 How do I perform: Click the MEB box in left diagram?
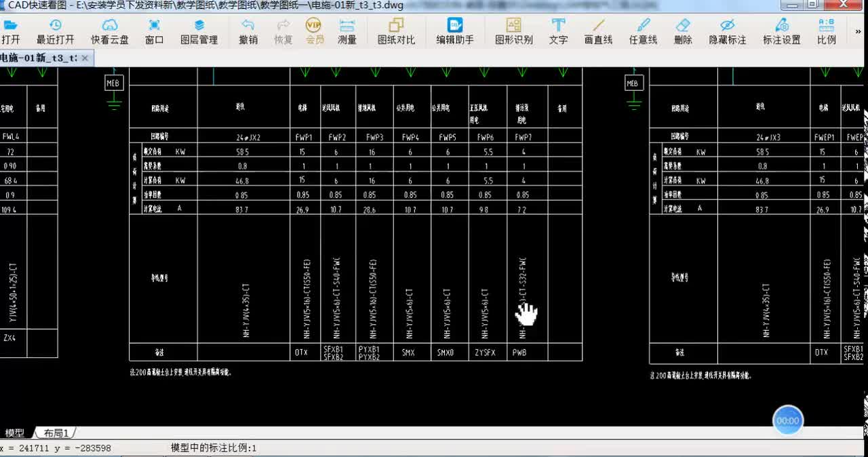(113, 83)
